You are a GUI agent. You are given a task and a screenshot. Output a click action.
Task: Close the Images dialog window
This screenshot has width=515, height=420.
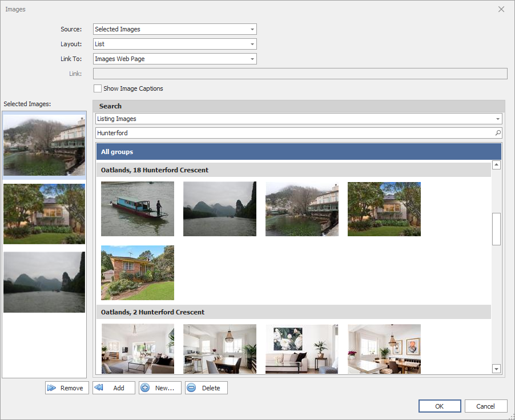pyautogui.click(x=501, y=9)
